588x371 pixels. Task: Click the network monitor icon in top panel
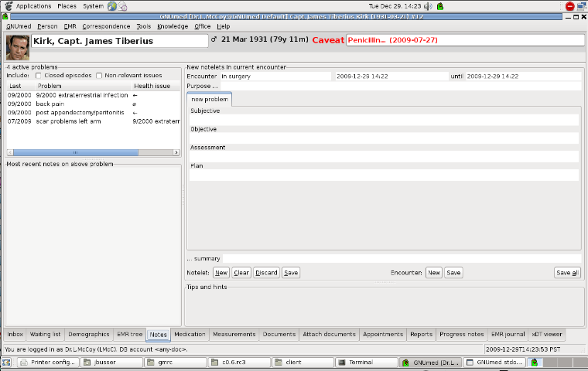(582, 6)
